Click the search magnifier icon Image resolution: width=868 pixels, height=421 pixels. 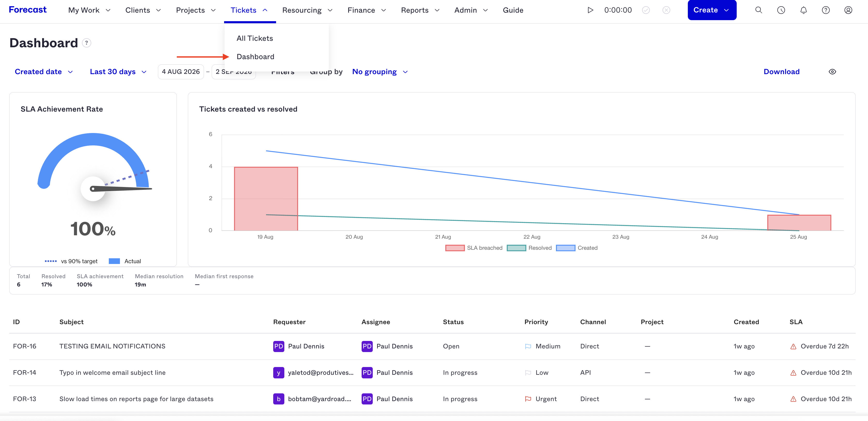coord(758,10)
